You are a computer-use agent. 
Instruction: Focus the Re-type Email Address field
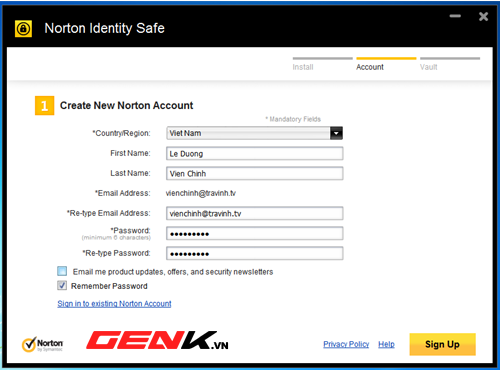point(255,213)
